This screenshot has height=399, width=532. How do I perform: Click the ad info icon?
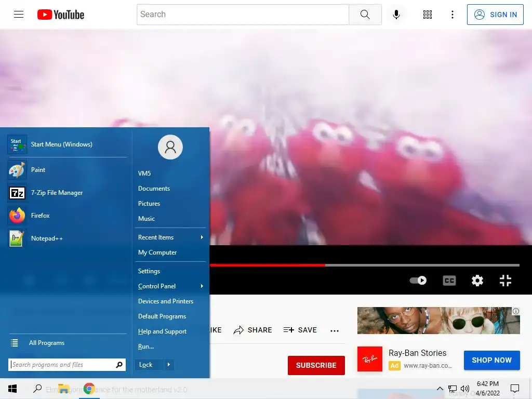pos(516,311)
